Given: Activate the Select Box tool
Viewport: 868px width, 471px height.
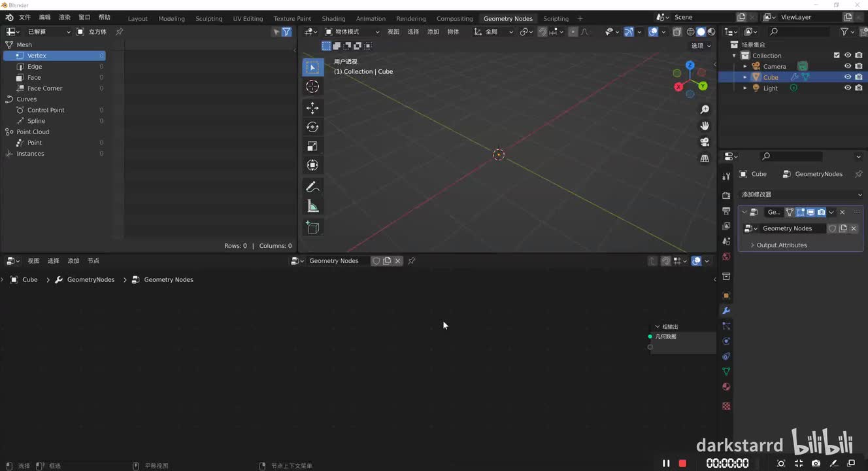Looking at the screenshot, I should pyautogui.click(x=312, y=67).
